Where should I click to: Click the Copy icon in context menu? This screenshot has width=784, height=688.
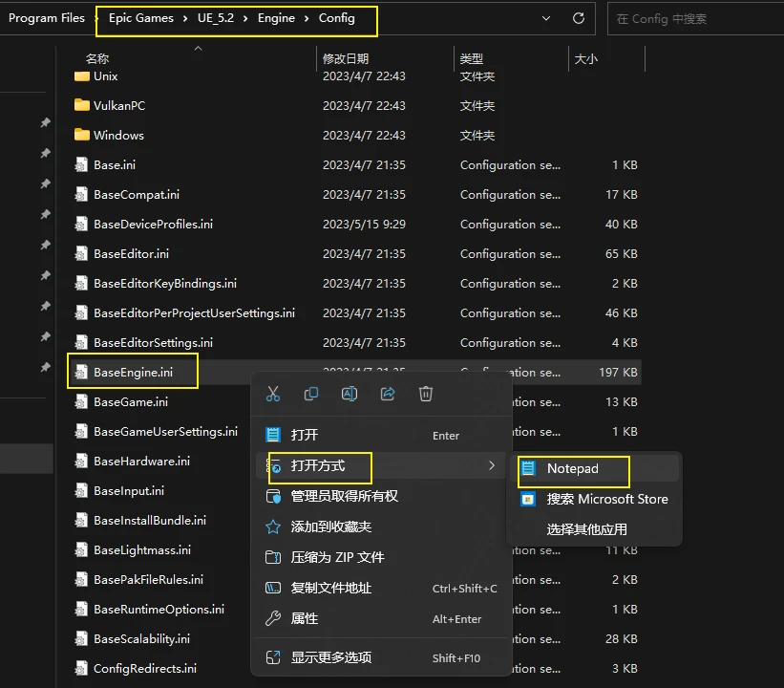pyautogui.click(x=311, y=394)
